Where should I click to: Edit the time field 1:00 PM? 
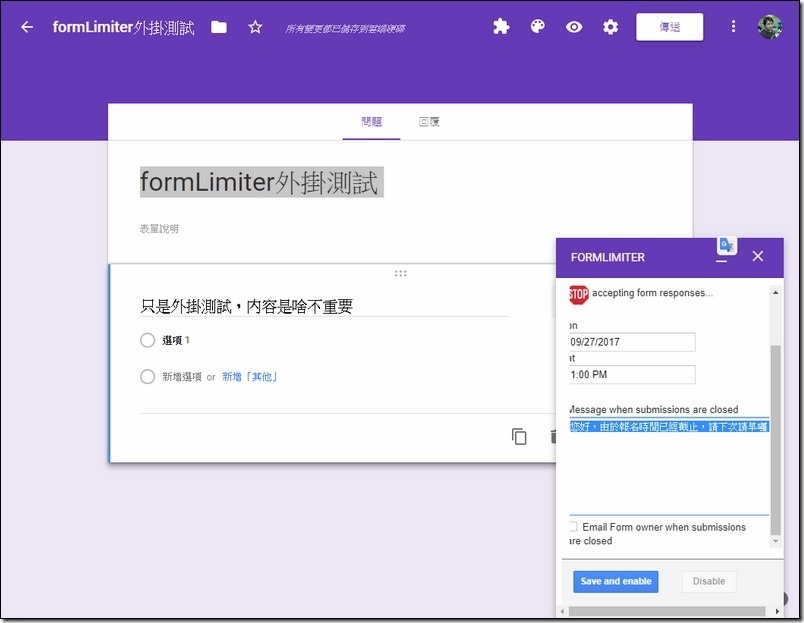point(632,374)
